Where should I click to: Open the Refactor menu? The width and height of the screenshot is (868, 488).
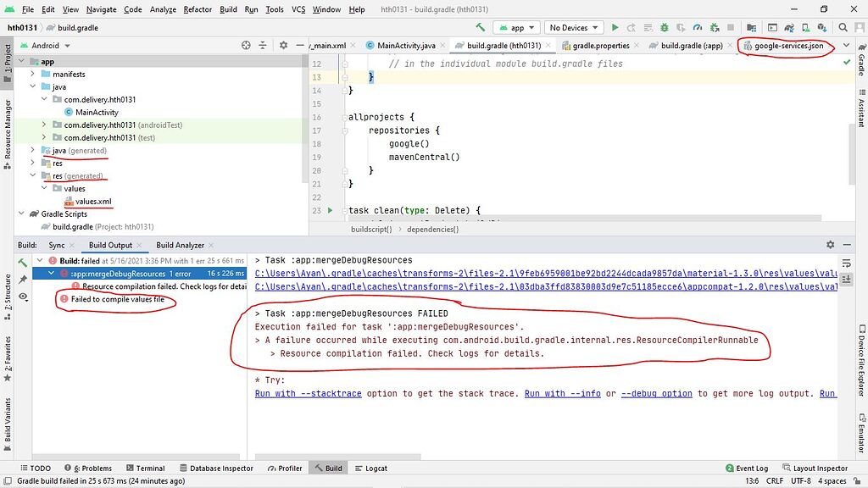(x=197, y=9)
